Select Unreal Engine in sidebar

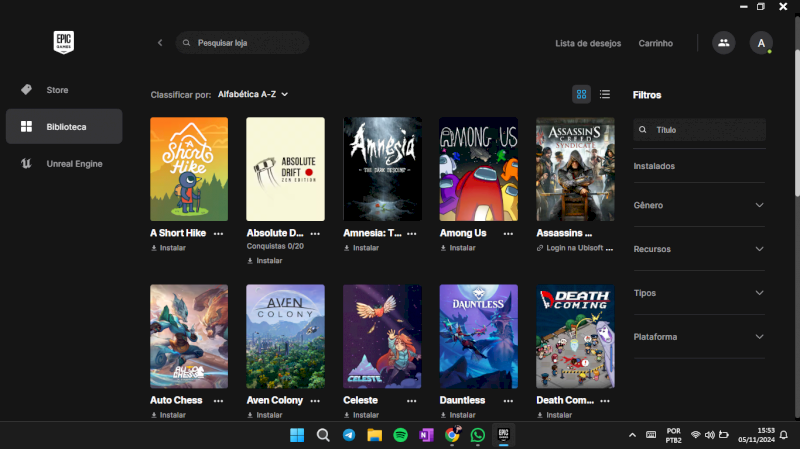point(74,163)
